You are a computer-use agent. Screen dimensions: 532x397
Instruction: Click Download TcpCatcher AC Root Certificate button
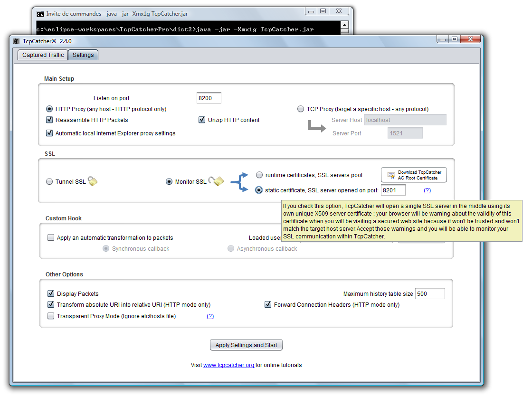click(414, 175)
